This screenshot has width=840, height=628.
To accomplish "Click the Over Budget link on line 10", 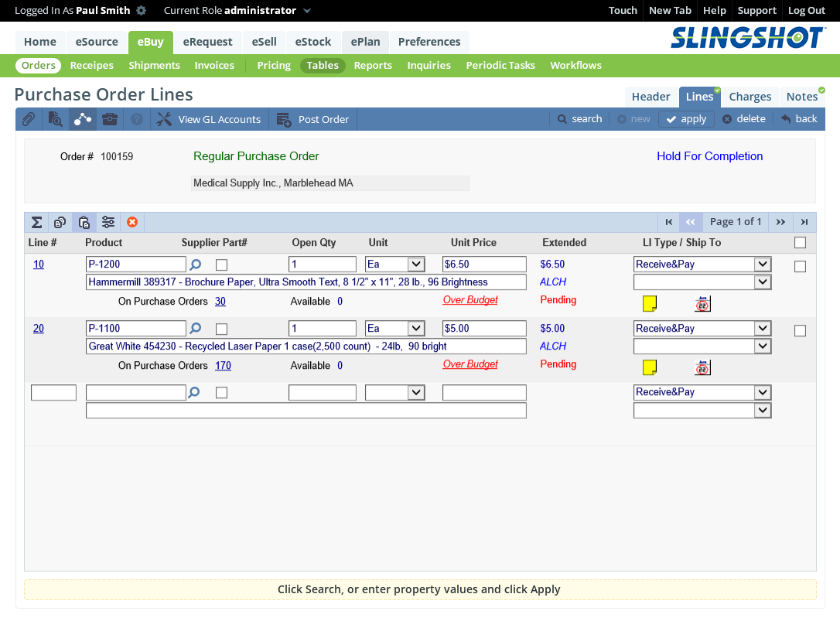I will pyautogui.click(x=470, y=300).
